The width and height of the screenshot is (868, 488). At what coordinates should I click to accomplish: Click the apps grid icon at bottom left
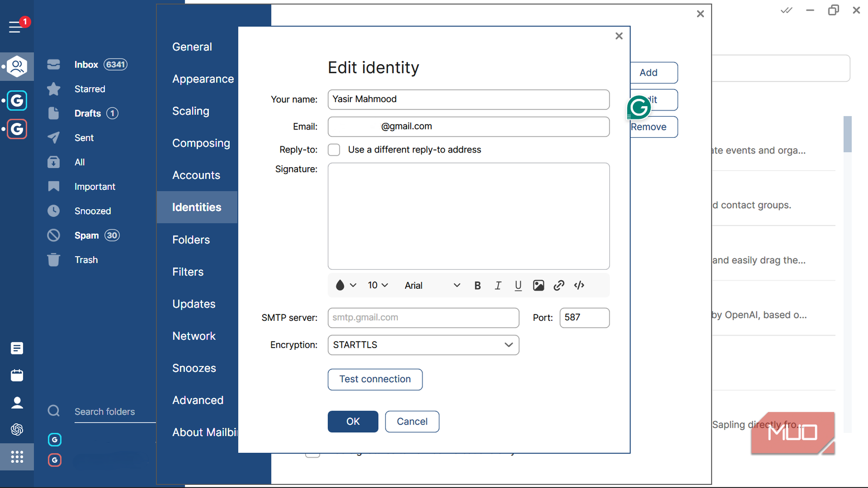(17, 457)
